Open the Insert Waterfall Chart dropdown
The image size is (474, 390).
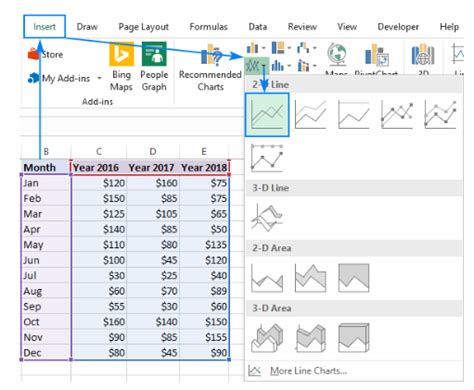[306, 48]
